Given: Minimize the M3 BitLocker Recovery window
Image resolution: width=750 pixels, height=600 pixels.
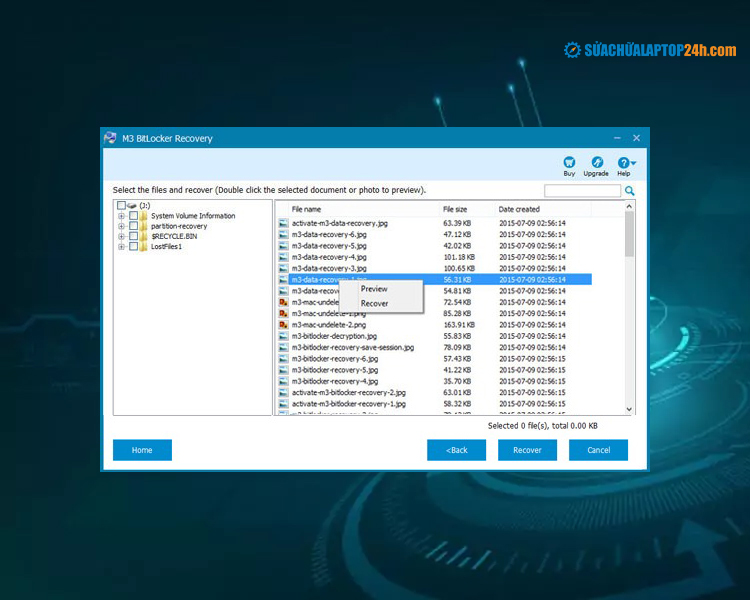Looking at the screenshot, I should click(x=617, y=138).
